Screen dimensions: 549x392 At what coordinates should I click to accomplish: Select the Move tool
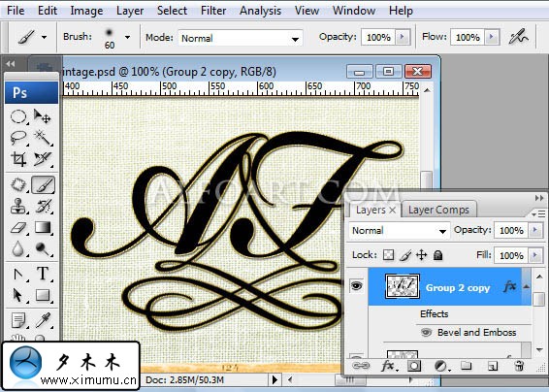coord(43,116)
